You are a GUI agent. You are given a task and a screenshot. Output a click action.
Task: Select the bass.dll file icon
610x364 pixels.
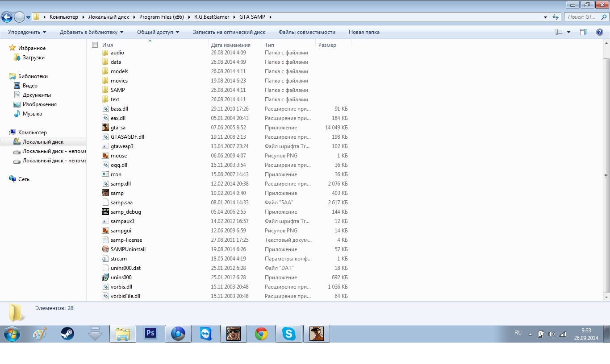(105, 109)
